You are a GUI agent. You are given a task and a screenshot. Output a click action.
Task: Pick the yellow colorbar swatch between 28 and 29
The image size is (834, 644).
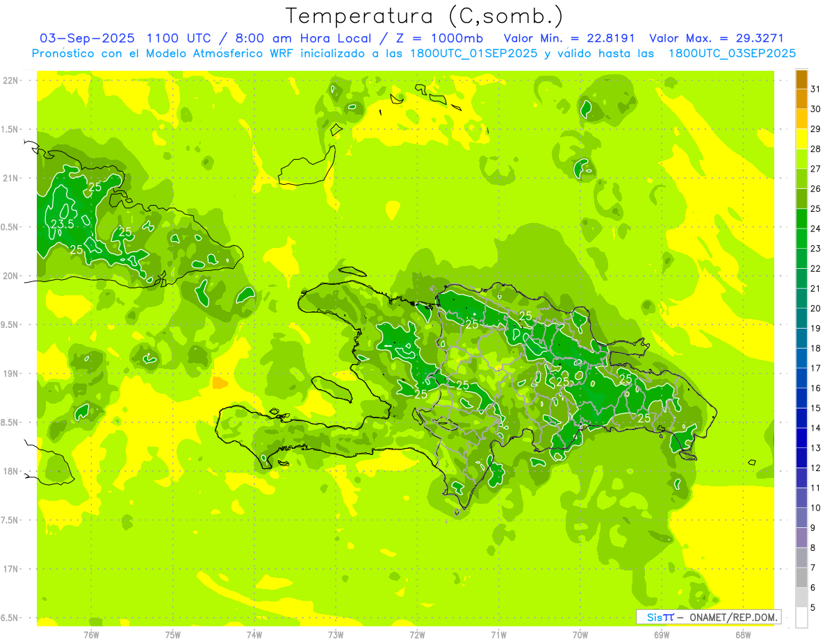click(x=801, y=139)
